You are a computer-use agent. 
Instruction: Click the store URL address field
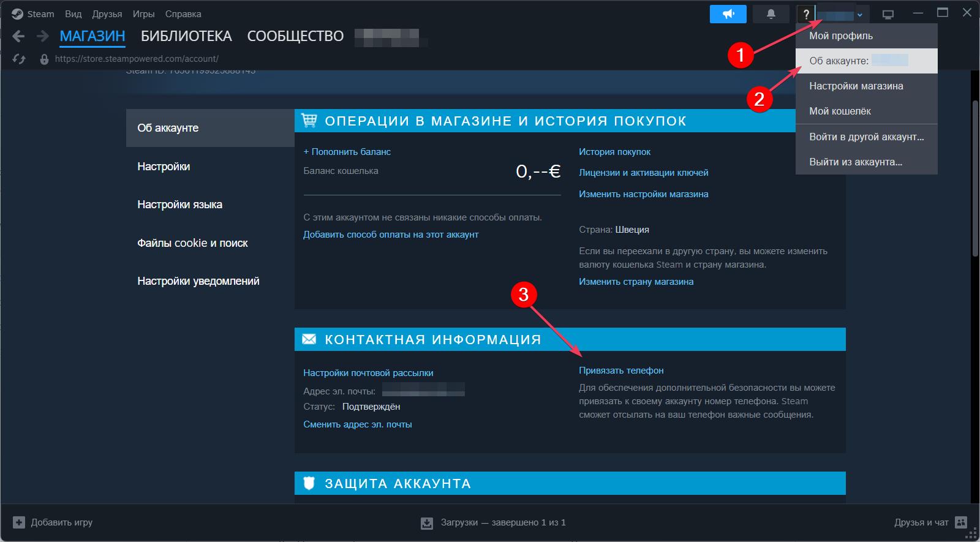point(137,59)
